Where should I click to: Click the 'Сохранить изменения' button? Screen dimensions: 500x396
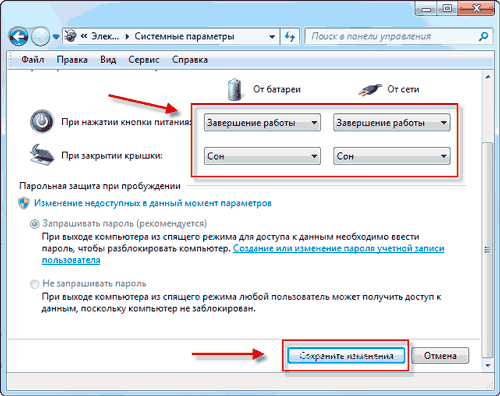[346, 356]
